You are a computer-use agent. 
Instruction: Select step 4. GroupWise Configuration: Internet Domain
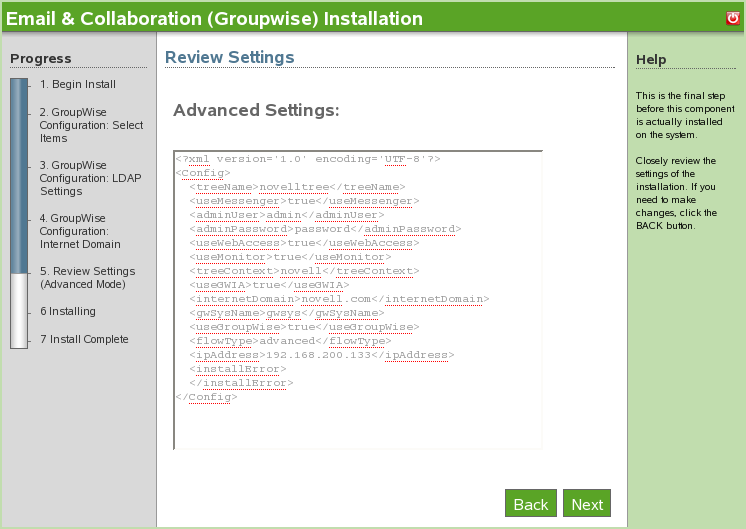[x=80, y=231]
